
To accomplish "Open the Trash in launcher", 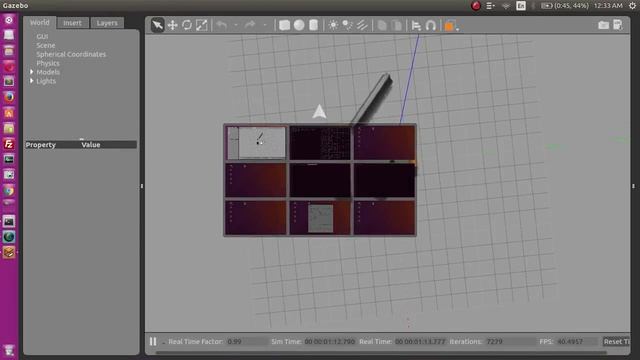I will coord(9,350).
